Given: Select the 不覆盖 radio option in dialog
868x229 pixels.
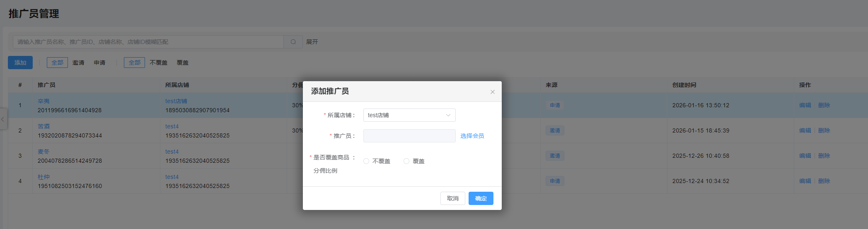Looking at the screenshot, I should (x=377, y=161).
